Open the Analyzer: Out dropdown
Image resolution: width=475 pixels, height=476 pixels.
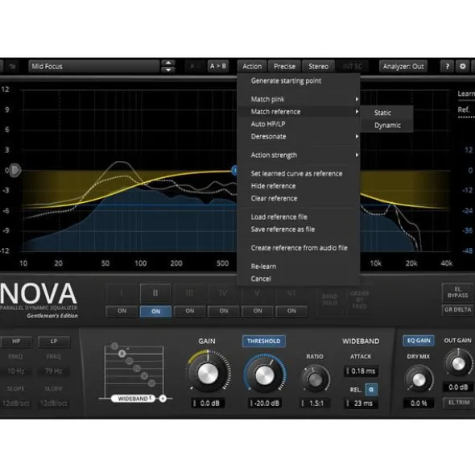point(403,66)
